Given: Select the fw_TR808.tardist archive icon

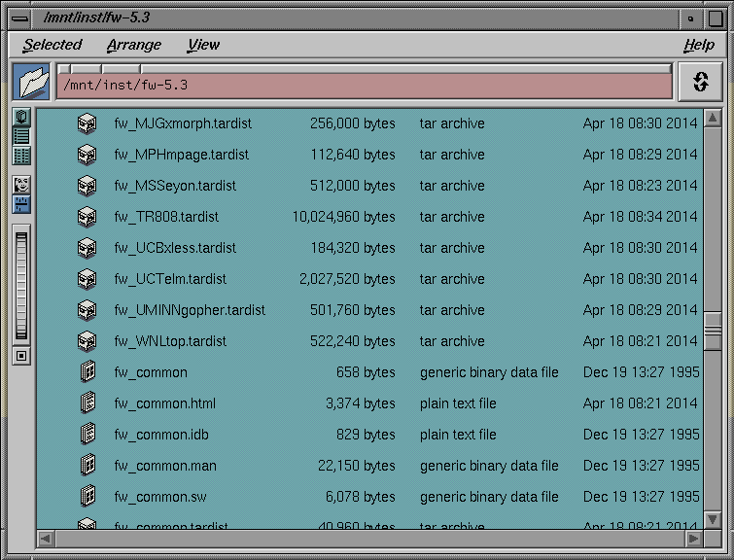Looking at the screenshot, I should (87, 217).
